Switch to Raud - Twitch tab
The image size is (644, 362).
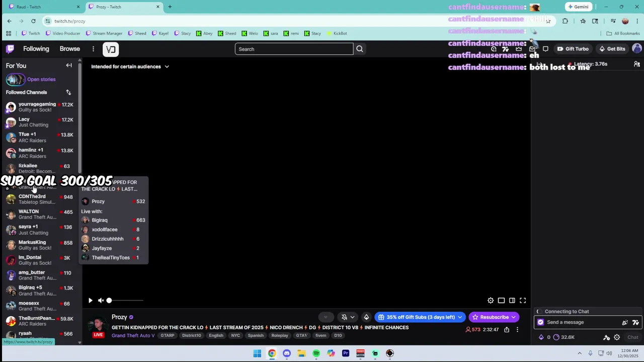42,7
